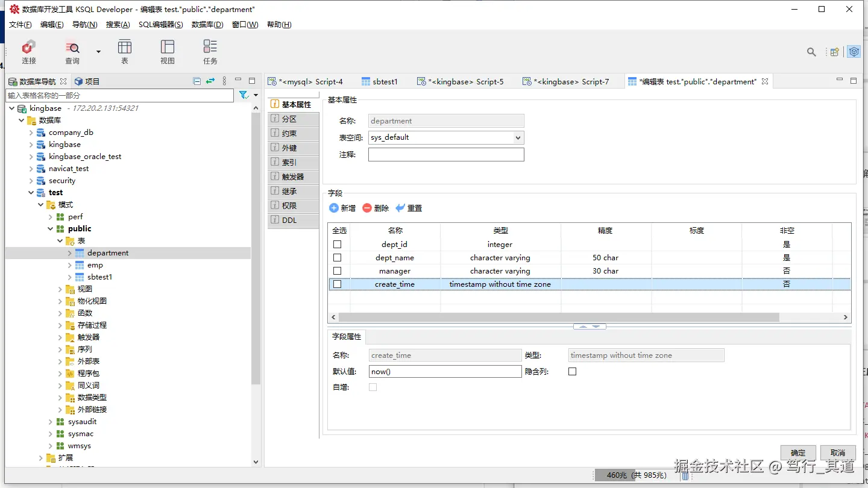The height and width of the screenshot is (488, 868).
Task: Click the 取消 button
Action: pyautogui.click(x=837, y=452)
